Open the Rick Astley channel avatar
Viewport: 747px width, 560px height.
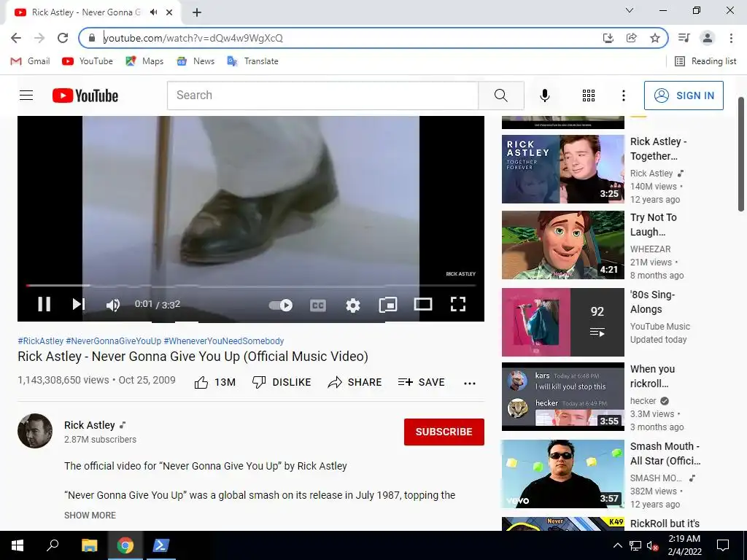[x=35, y=430]
